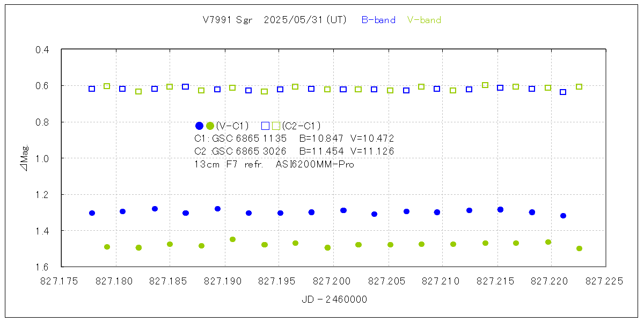Screen dimensions: 644x322
Task: Click the green V-band label in the title
Action: coord(424,20)
